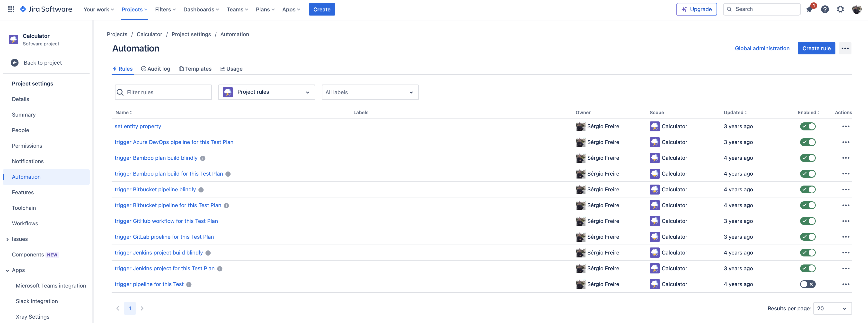Screen dimensions: 868x323
Task: Open the Results per page dropdown
Action: point(832,308)
